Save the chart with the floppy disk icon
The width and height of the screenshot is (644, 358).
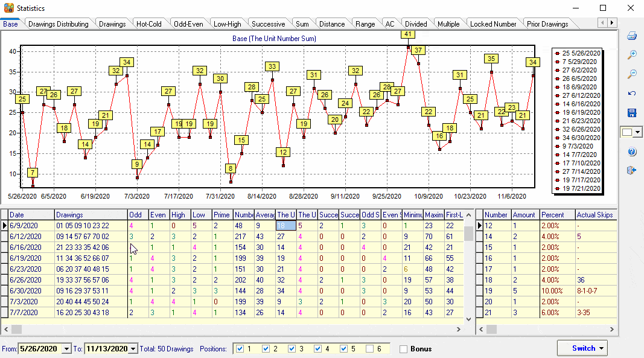(x=632, y=113)
